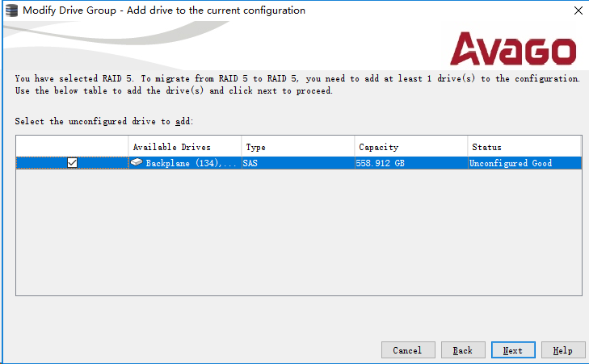Image resolution: width=589 pixels, height=364 pixels.
Task: Select the Backplane (134) drive name
Action: [191, 163]
